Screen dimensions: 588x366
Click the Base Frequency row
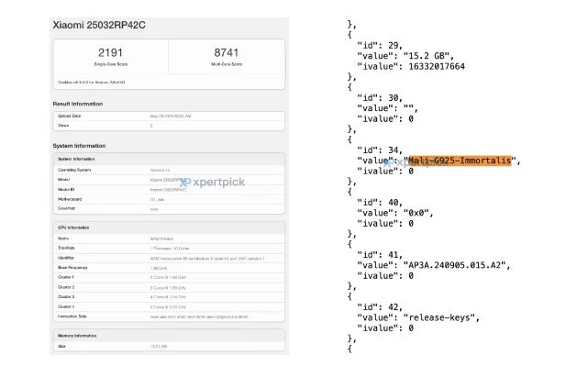[x=169, y=268]
